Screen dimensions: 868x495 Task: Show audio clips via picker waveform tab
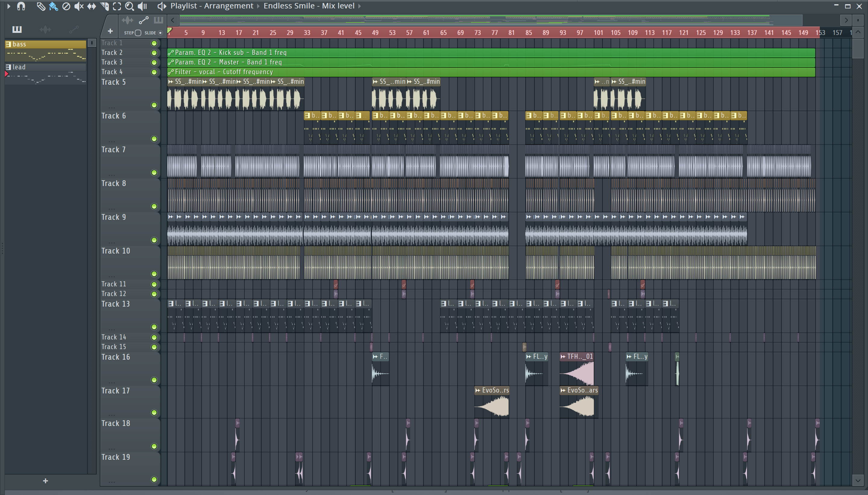pyautogui.click(x=45, y=30)
